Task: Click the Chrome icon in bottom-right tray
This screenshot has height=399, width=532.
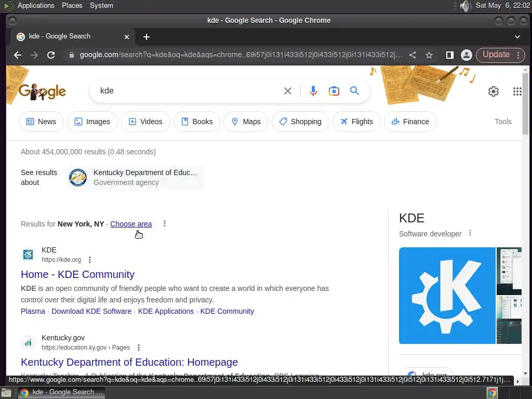Action: coord(493,393)
